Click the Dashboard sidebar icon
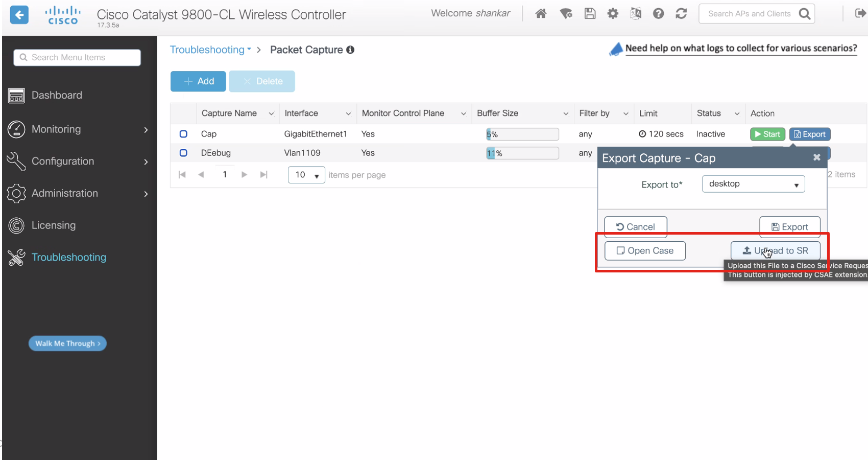Screen dimensions: 868x460 pyautogui.click(x=16, y=96)
